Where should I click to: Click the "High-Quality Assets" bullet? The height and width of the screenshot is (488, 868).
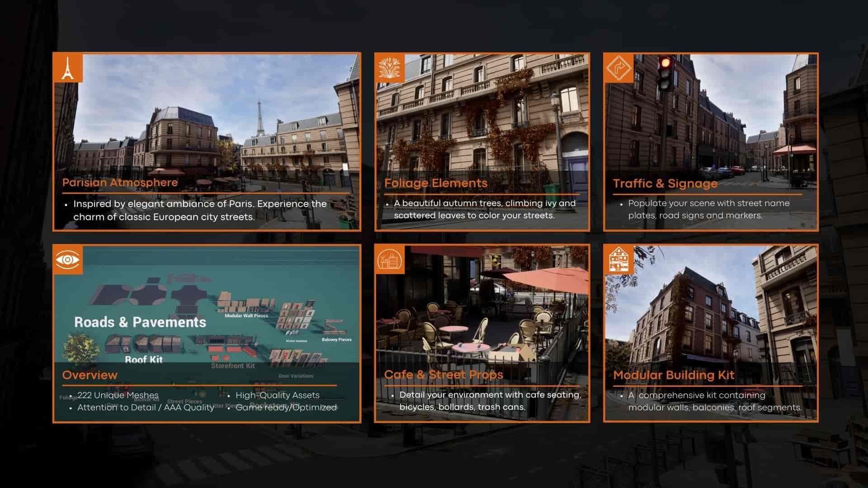pos(277,395)
